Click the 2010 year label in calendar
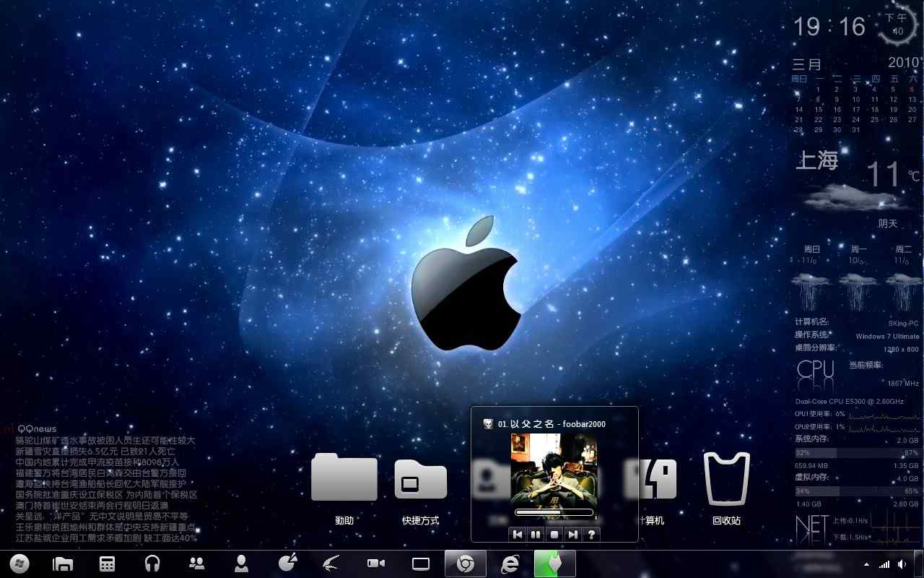The width and height of the screenshot is (924, 578). (903, 62)
